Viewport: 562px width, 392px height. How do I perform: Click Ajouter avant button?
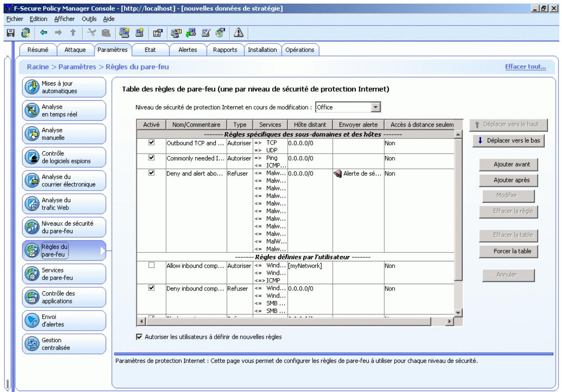(x=509, y=164)
